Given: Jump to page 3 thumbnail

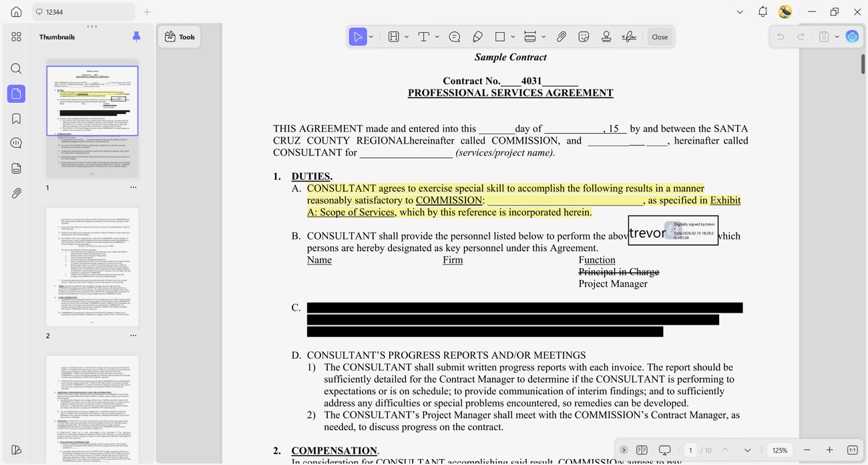Looking at the screenshot, I should pos(92,410).
